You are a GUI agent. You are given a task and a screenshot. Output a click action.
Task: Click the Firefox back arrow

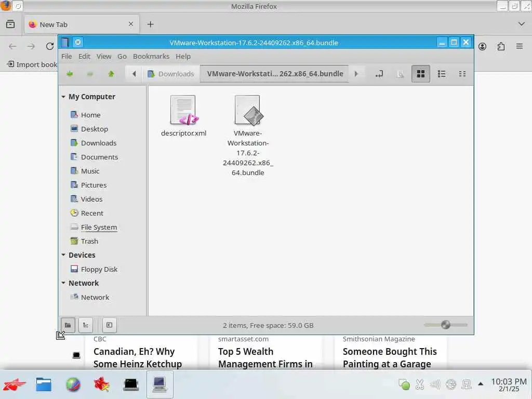(x=12, y=46)
